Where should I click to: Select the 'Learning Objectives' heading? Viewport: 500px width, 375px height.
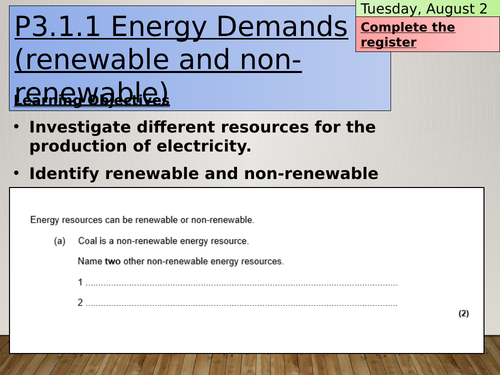(x=92, y=101)
